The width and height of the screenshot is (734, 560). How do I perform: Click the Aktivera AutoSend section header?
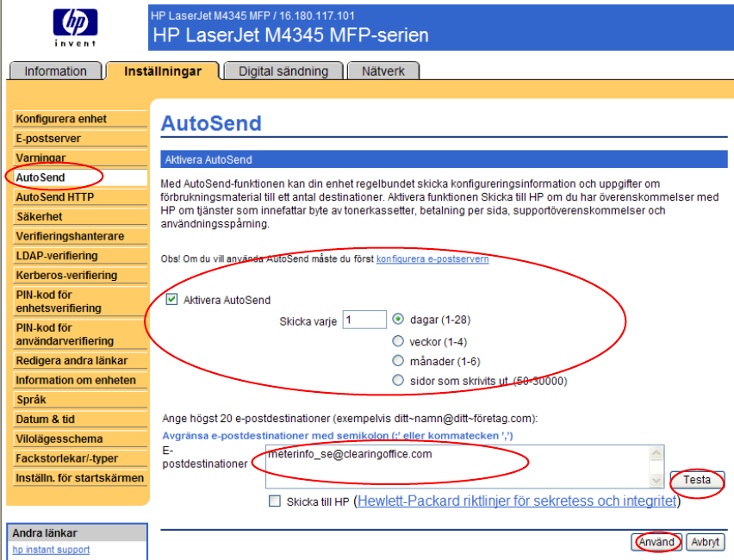click(444, 159)
